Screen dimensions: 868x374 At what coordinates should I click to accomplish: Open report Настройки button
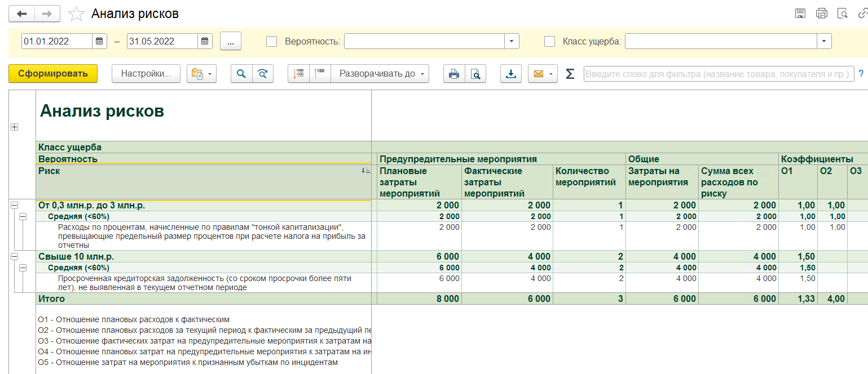(x=146, y=74)
